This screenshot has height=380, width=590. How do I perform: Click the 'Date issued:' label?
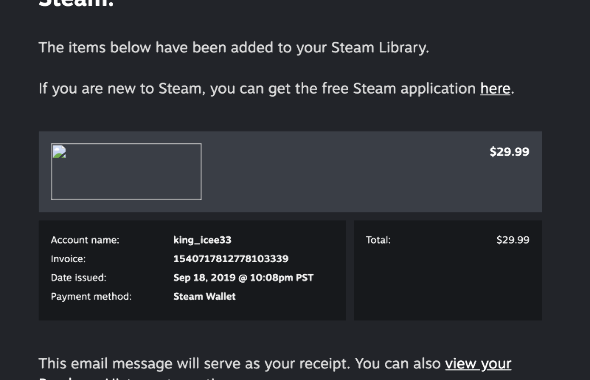point(79,278)
